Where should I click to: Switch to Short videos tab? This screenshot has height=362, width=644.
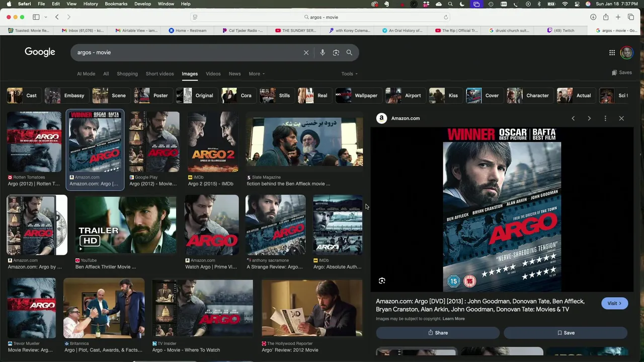pyautogui.click(x=159, y=74)
